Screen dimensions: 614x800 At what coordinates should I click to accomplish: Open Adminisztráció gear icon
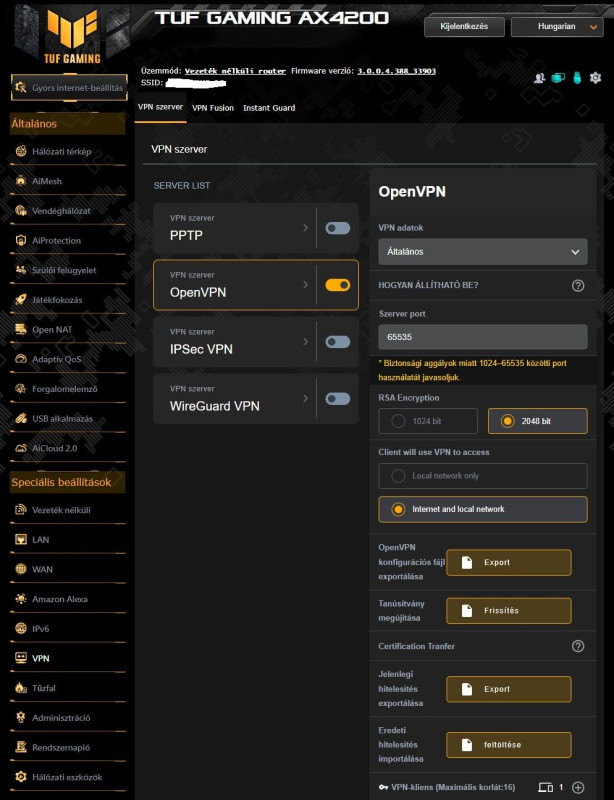[20, 717]
